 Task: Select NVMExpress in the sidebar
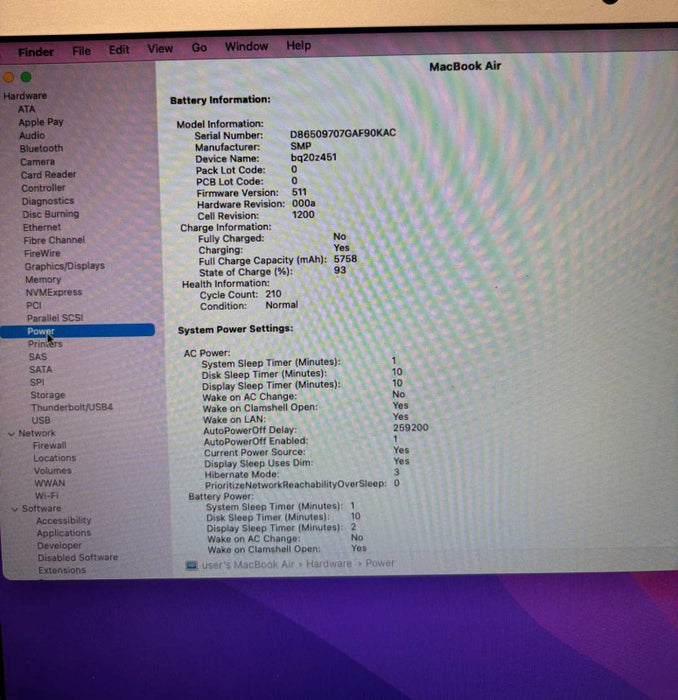click(x=54, y=292)
